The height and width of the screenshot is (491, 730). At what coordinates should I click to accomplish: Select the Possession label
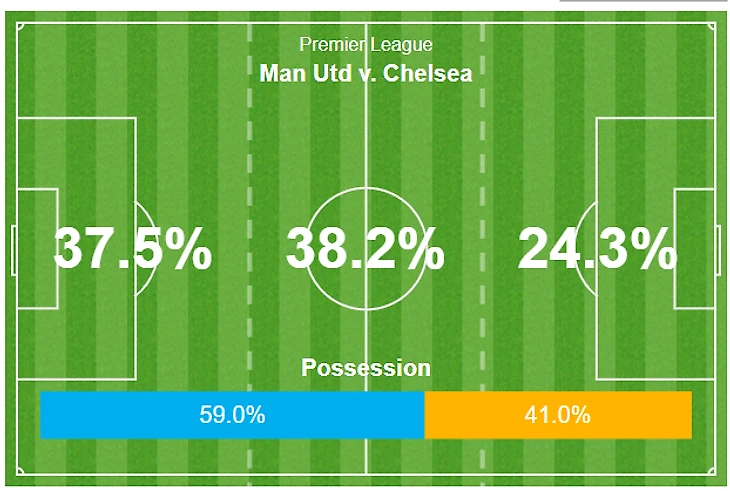pos(366,368)
